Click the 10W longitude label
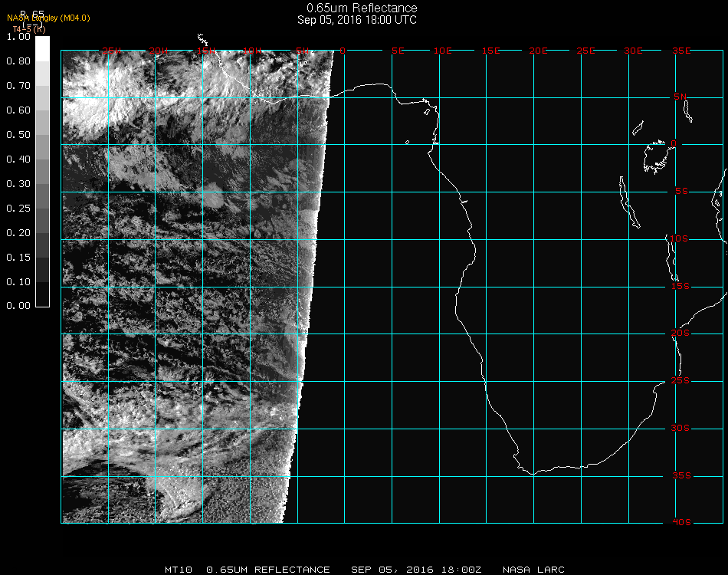728x575 pixels. [252, 51]
